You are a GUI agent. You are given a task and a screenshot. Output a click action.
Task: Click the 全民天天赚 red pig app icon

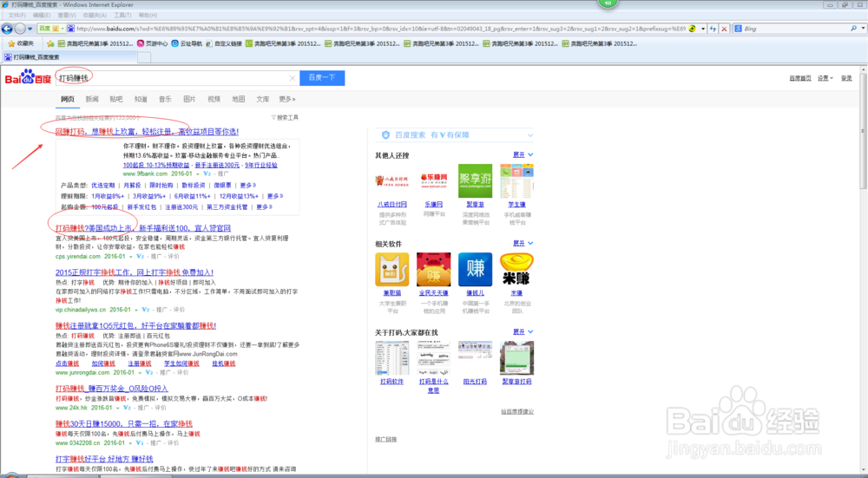tap(433, 270)
